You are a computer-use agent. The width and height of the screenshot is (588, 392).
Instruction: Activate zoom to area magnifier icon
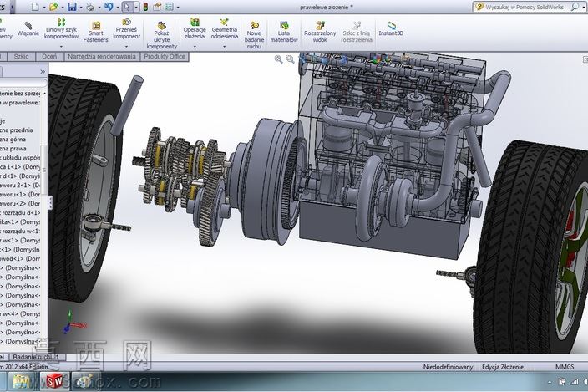[291, 59]
